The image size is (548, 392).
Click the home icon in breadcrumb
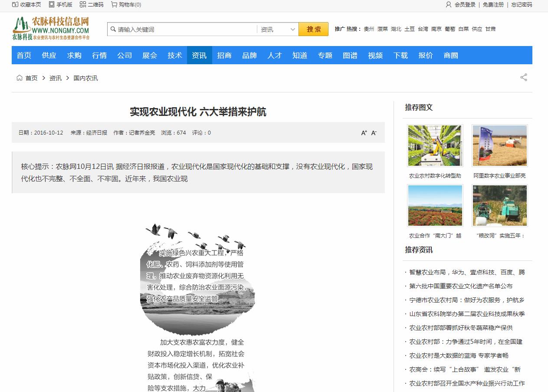click(x=20, y=78)
